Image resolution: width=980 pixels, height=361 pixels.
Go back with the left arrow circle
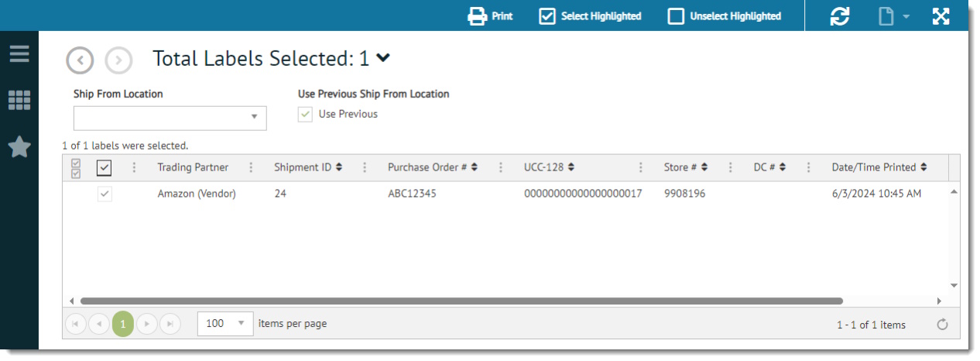80,60
